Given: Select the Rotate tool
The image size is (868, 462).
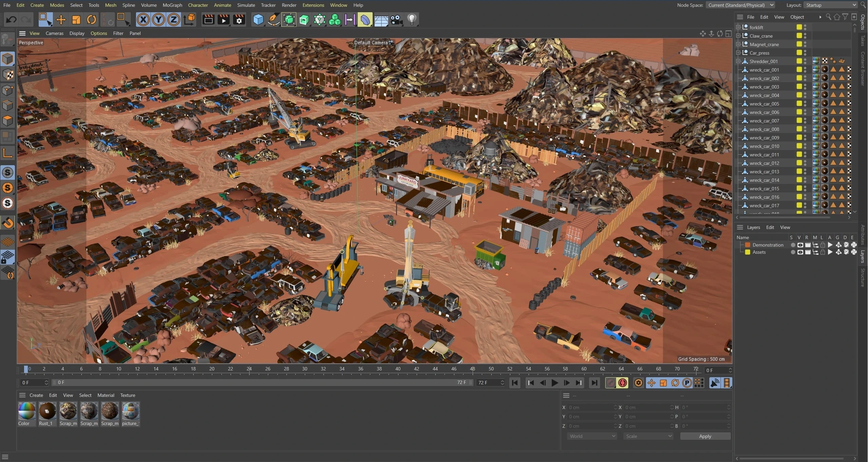Looking at the screenshot, I should click(x=92, y=20).
